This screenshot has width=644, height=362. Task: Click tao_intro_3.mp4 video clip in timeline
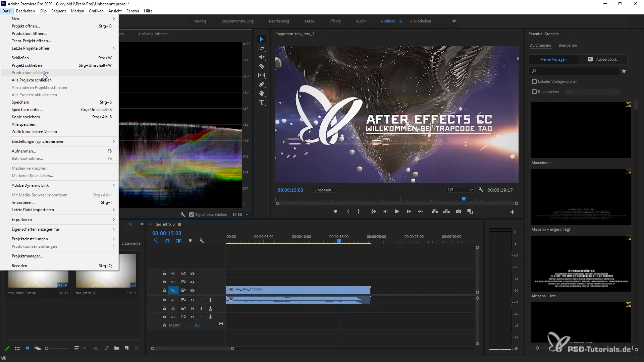point(298,290)
